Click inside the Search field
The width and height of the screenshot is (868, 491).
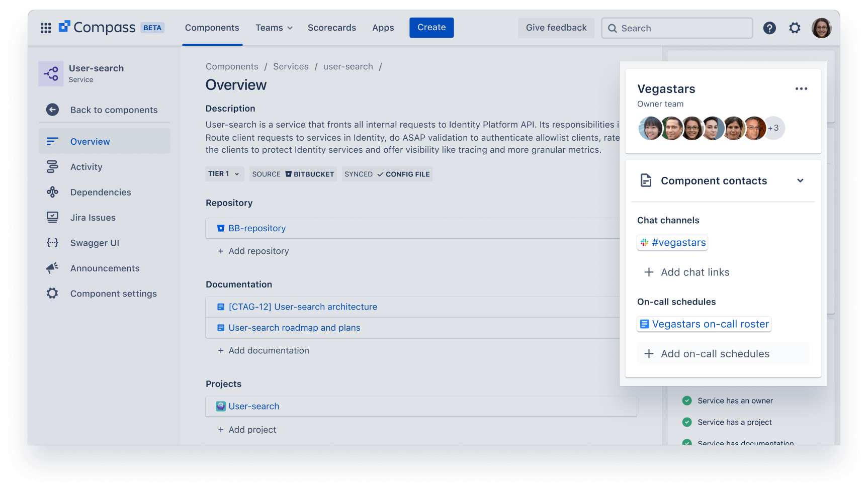pos(676,28)
